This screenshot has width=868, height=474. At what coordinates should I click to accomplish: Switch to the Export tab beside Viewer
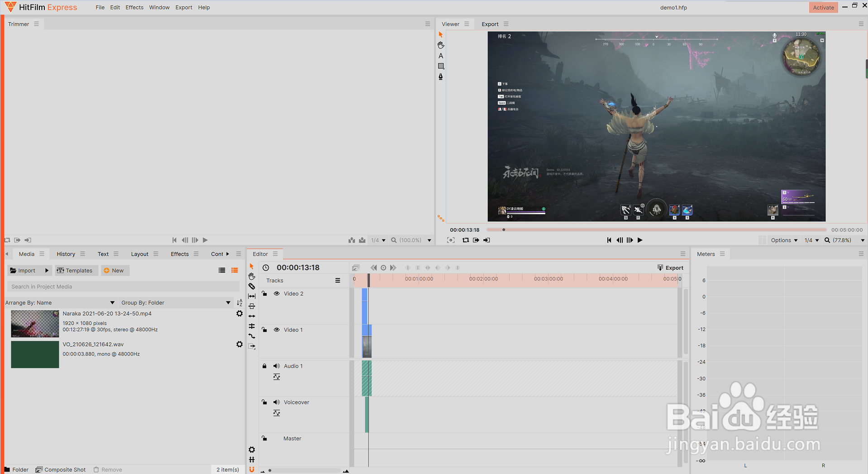click(490, 24)
